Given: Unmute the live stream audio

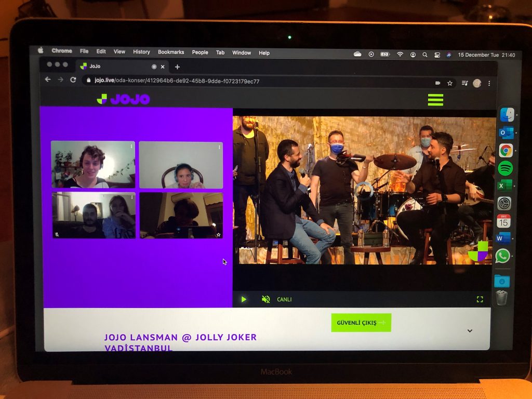Looking at the screenshot, I should [x=266, y=299].
